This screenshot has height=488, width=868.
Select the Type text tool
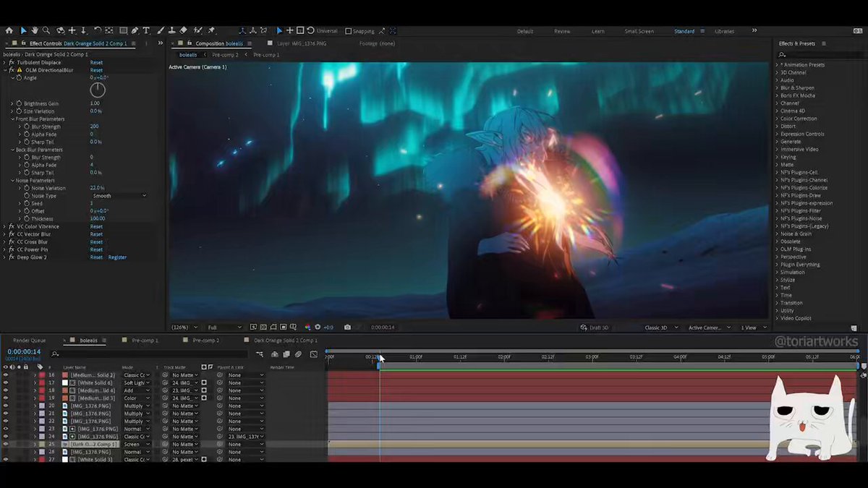pyautogui.click(x=146, y=31)
